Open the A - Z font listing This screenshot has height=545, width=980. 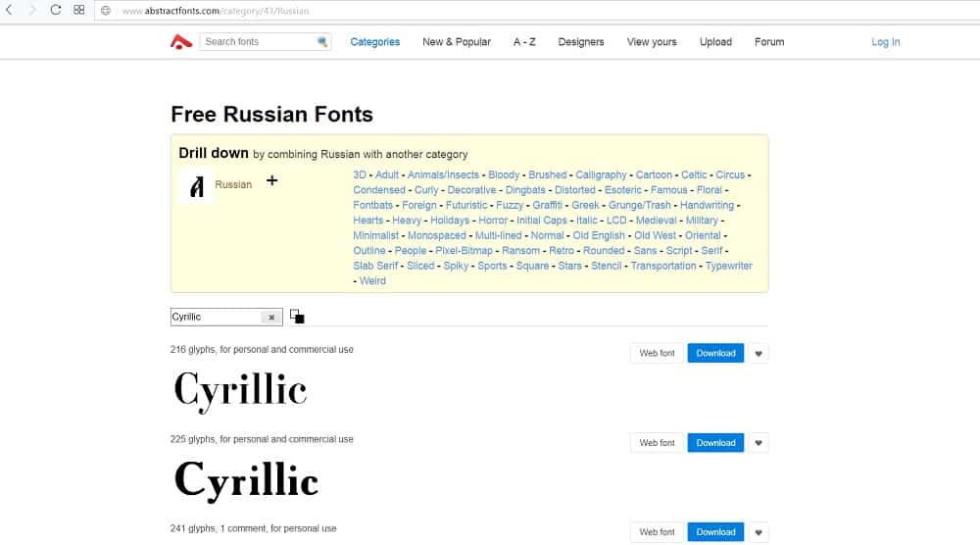(x=524, y=42)
